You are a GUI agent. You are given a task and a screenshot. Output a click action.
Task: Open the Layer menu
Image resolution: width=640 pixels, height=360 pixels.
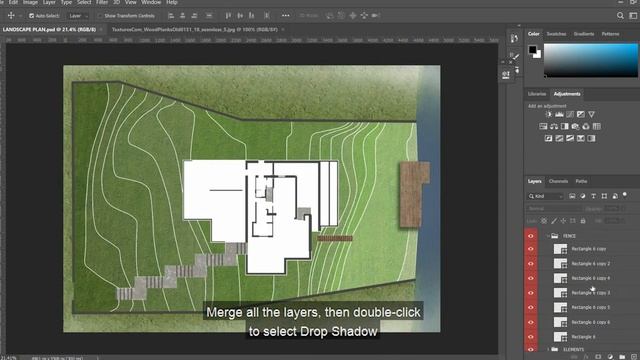pyautogui.click(x=49, y=2)
